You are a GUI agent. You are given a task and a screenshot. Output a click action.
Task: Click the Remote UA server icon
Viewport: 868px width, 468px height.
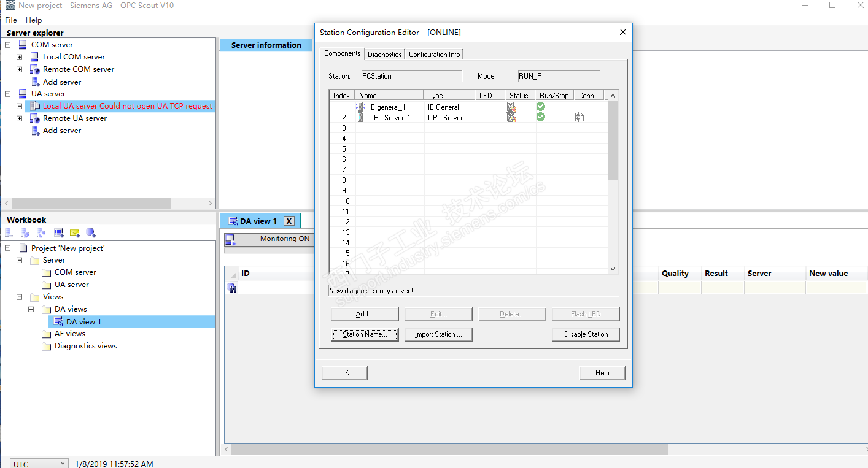pos(34,118)
